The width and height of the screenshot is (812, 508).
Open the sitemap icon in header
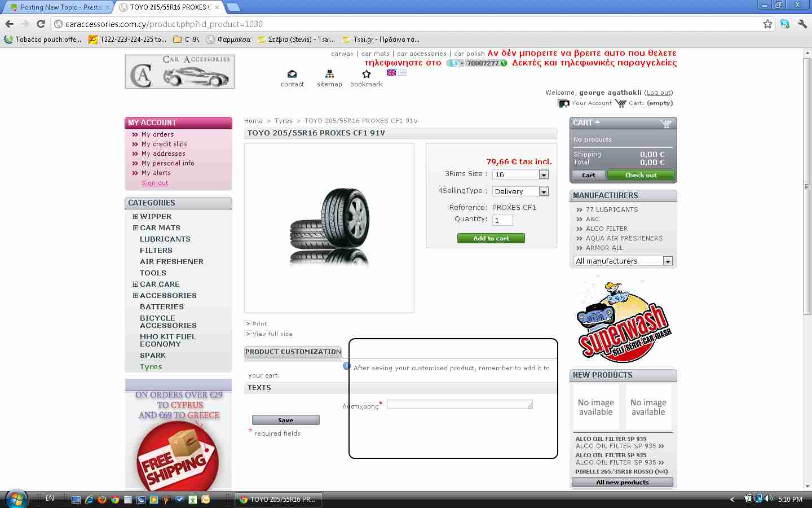(x=329, y=74)
